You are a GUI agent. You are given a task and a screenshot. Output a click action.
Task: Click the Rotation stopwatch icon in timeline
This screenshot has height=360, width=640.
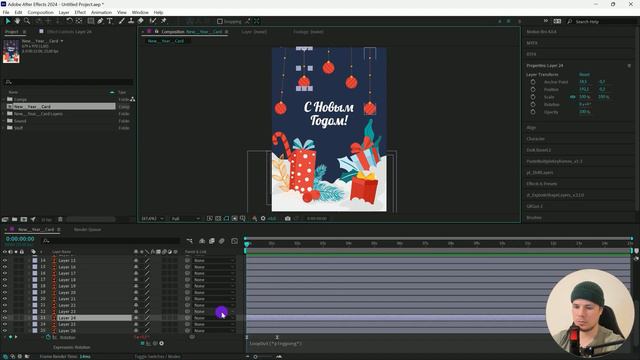coord(48,338)
